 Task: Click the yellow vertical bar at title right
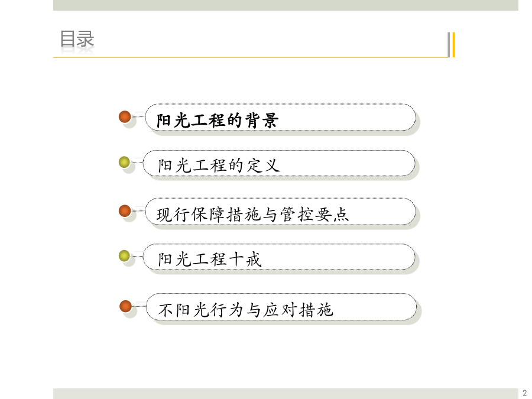coord(453,45)
